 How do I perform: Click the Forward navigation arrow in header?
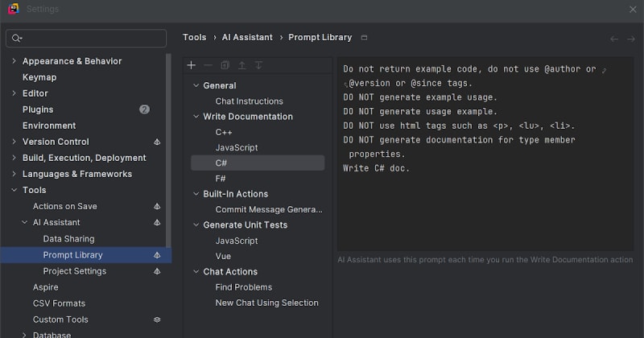(x=630, y=38)
